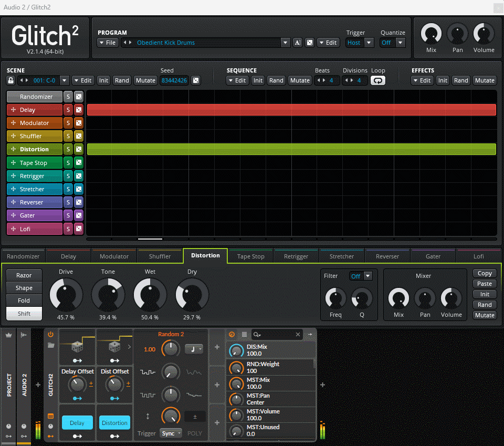Click the Stretcher dice icon
The width and height of the screenshot is (504, 446).
coord(78,189)
